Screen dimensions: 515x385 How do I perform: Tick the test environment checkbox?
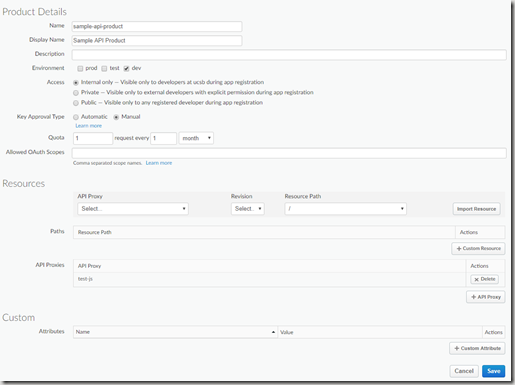point(104,69)
